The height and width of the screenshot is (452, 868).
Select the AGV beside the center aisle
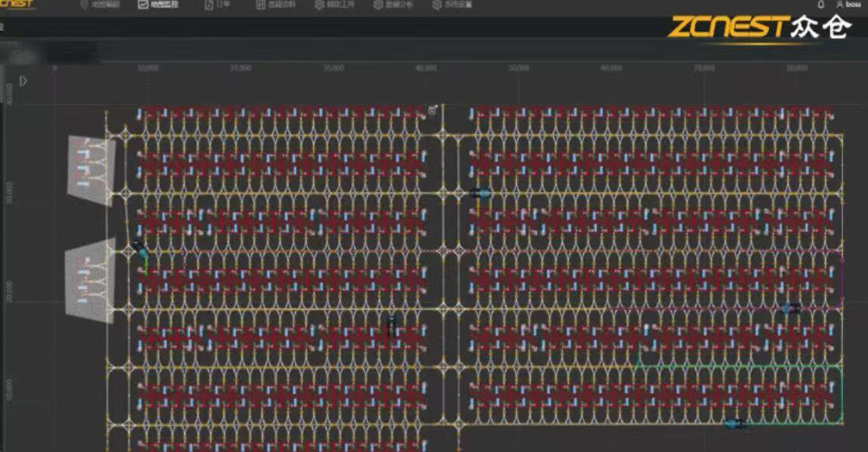pos(481,194)
